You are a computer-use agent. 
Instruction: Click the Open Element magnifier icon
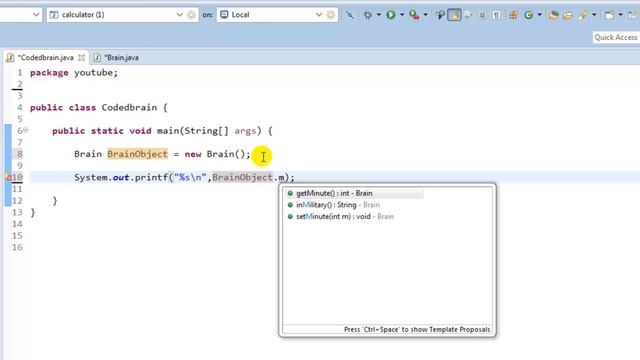pyautogui.click(x=440, y=15)
